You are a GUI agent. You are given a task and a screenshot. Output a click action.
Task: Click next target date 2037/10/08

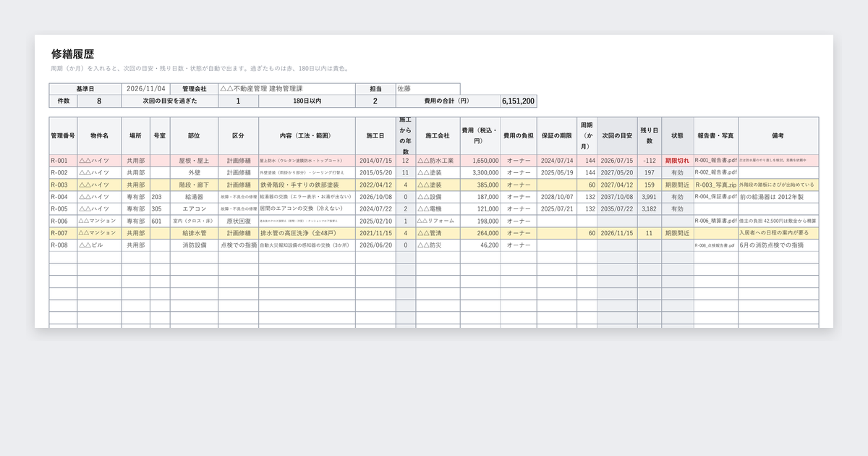pyautogui.click(x=617, y=197)
